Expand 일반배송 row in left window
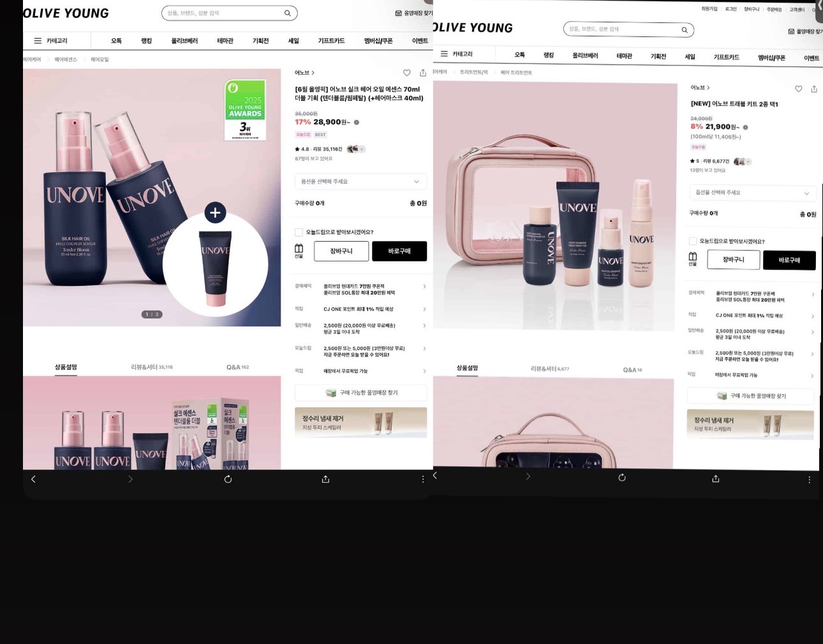Screen dimensions: 823x644 (360, 328)
